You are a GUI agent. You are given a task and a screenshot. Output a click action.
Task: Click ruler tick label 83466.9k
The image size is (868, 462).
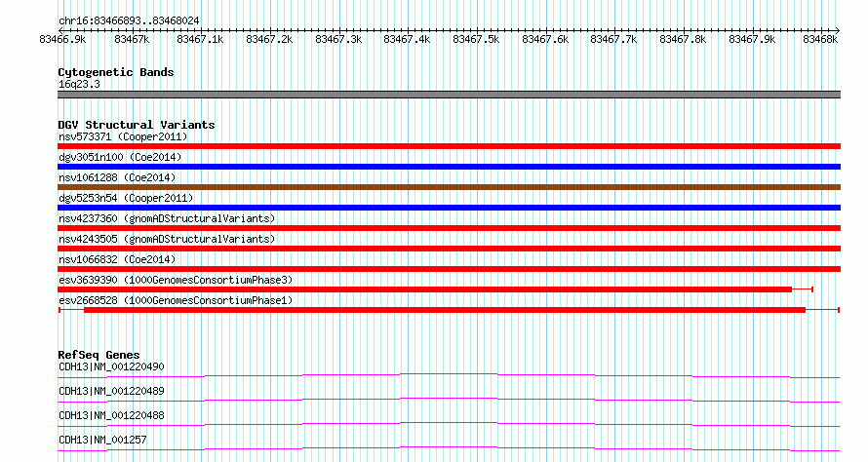[x=62, y=39]
